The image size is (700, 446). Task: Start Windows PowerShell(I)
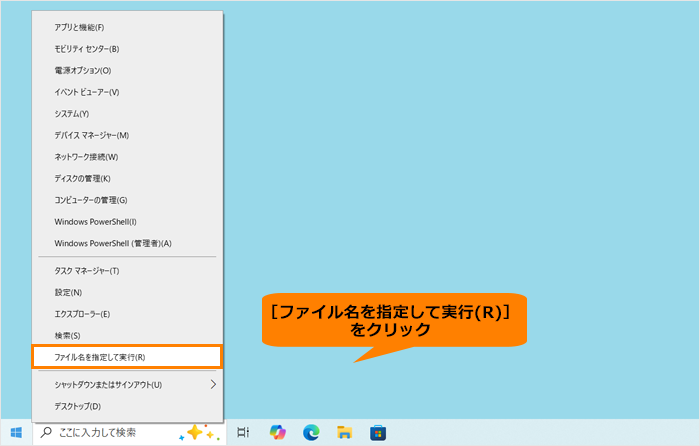(x=127, y=222)
